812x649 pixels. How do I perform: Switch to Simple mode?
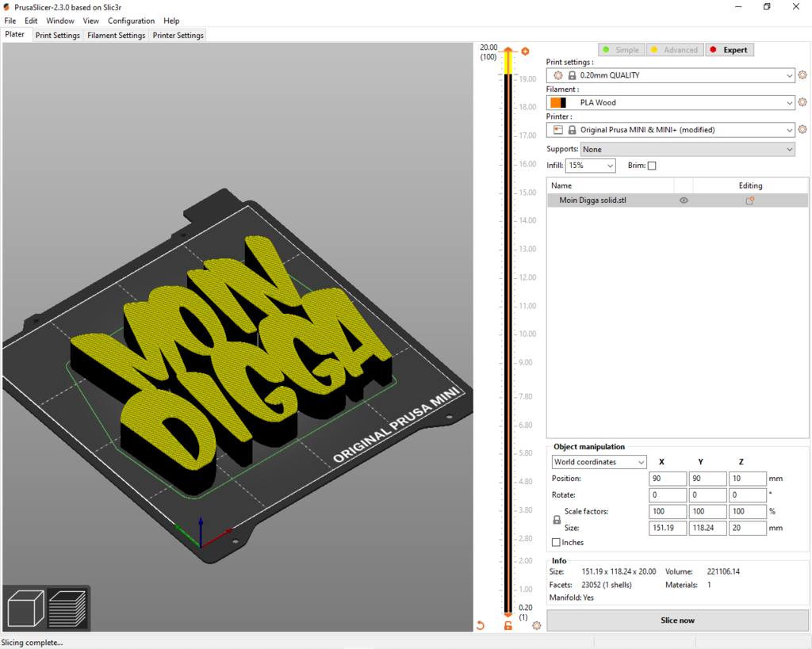[621, 49]
